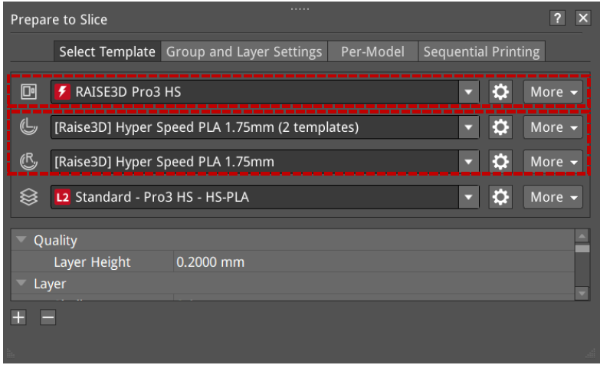Screen dimensions: 600x365
Task: Collapse the Layer section
Action: click(21, 283)
